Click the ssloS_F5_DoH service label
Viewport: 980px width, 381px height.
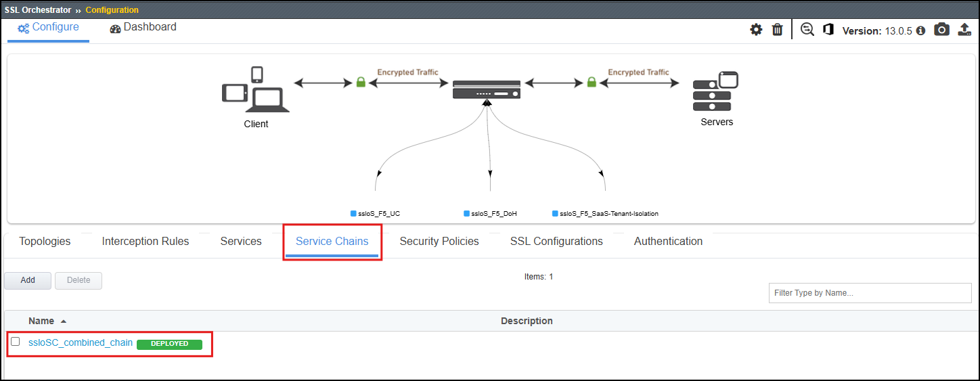[494, 214]
